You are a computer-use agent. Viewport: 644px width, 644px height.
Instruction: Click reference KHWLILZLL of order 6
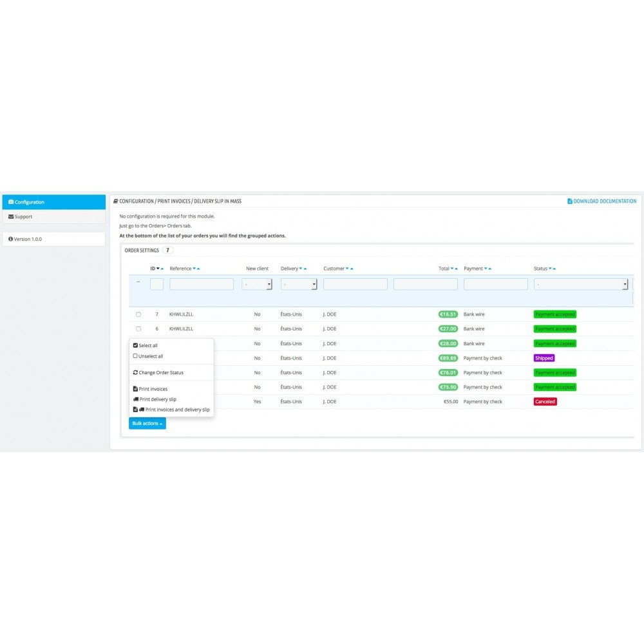(181, 329)
